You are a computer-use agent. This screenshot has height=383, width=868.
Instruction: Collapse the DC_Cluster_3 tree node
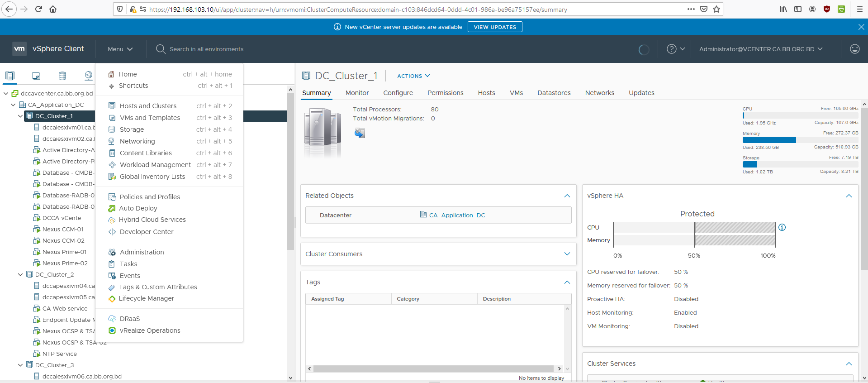click(20, 365)
